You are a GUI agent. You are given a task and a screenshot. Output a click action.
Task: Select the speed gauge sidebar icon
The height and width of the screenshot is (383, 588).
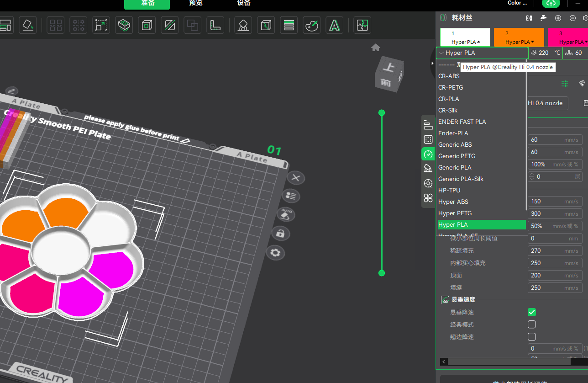[428, 154]
